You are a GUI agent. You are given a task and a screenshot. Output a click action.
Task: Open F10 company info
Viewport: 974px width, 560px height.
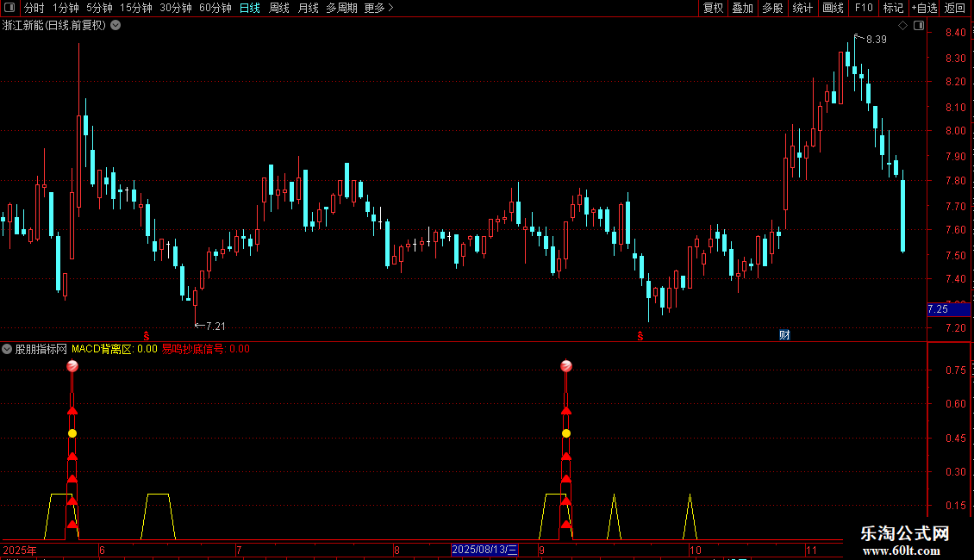pyautogui.click(x=864, y=8)
